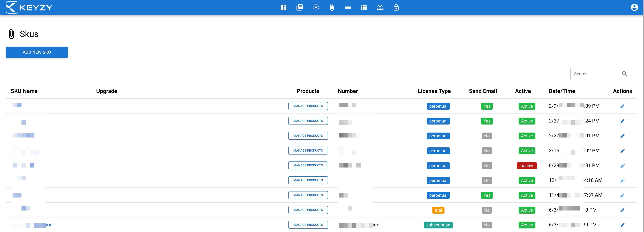Sort by the SKU Name column header
The image size is (644, 232).
(24, 91)
